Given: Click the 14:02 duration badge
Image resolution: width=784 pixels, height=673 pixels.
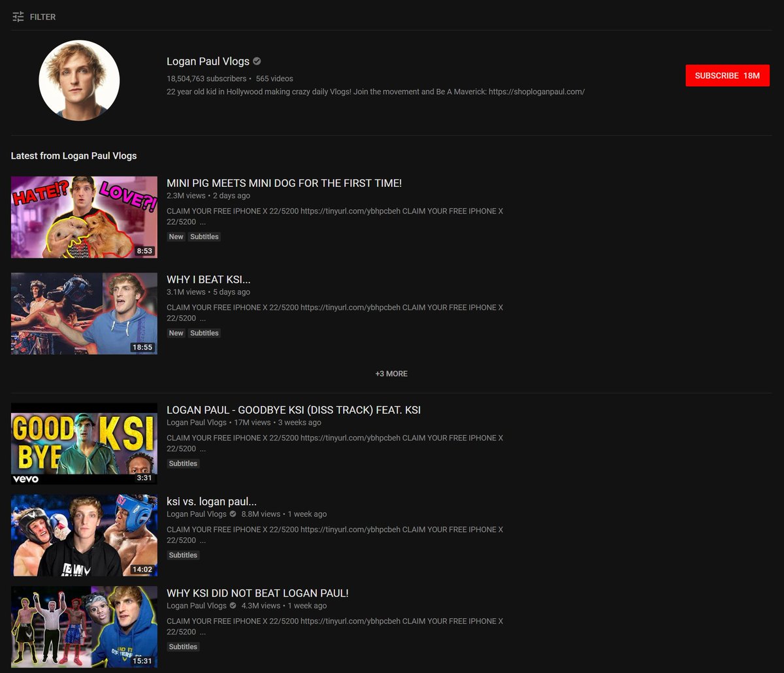Looking at the screenshot, I should click(142, 569).
